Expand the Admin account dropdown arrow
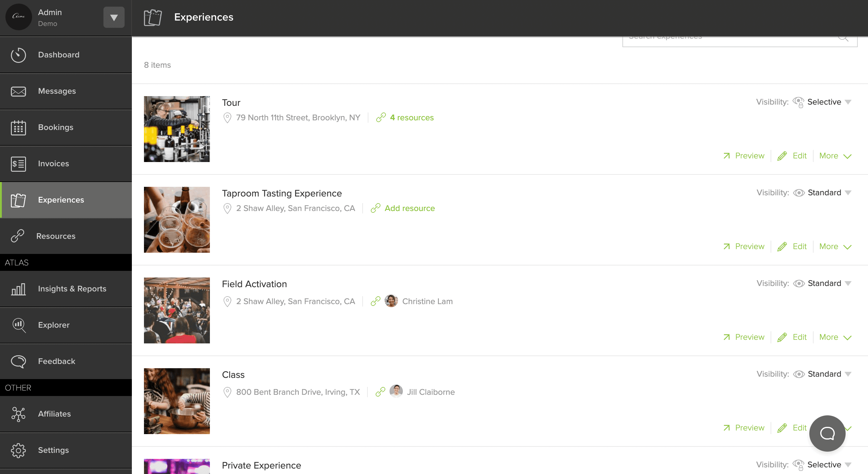 (114, 18)
